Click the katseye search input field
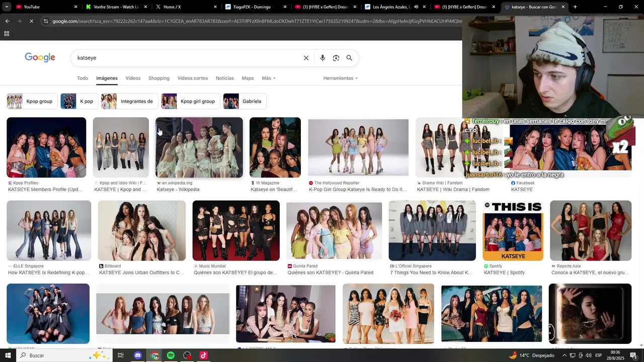The image size is (644, 362). click(186, 58)
